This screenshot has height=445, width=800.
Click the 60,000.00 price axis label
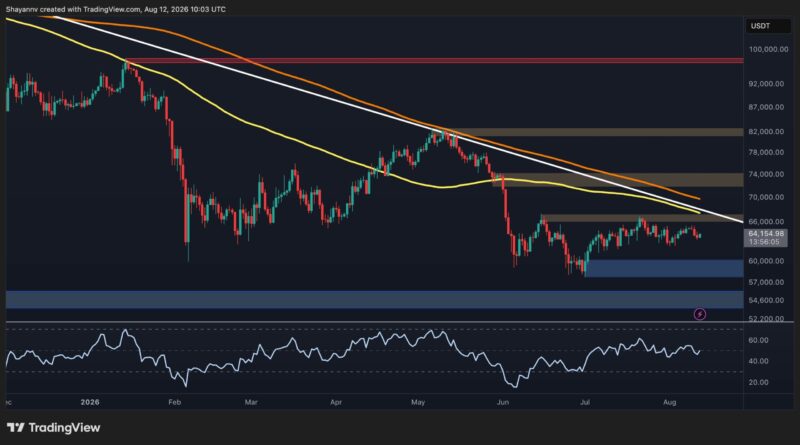[x=766, y=261]
